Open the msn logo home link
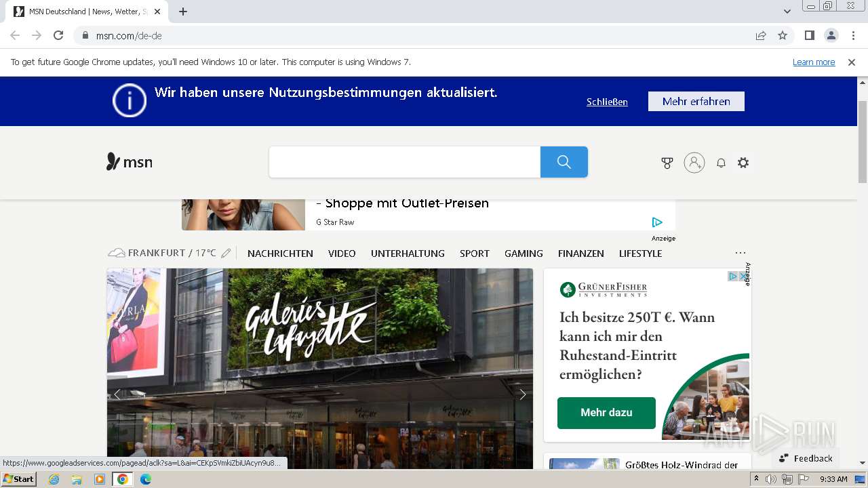This screenshot has height=488, width=868. [x=130, y=162]
